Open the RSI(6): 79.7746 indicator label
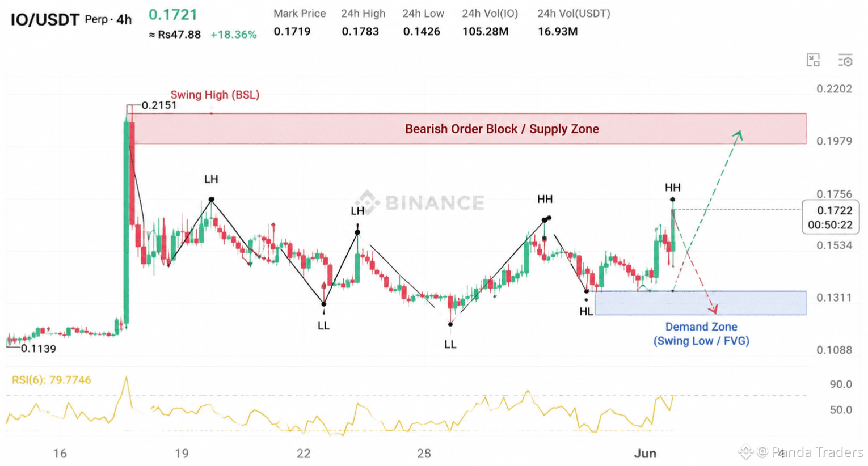The height and width of the screenshot is (466, 868). point(51,380)
